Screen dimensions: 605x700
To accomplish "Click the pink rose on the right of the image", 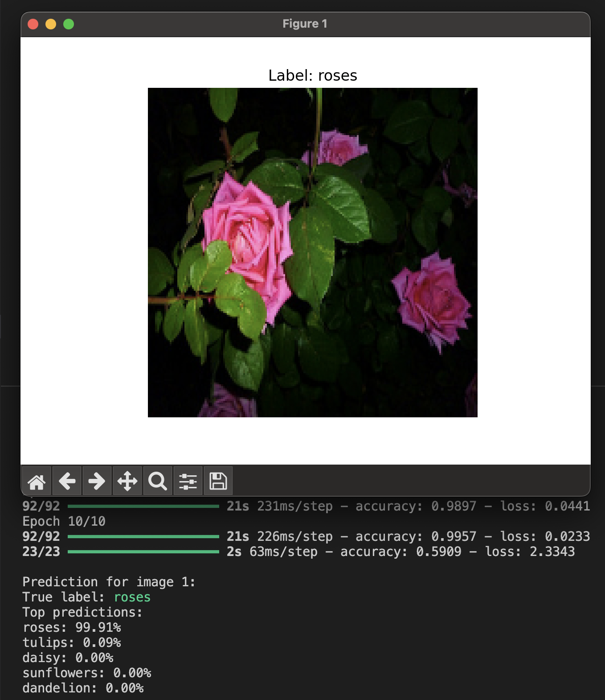I will pyautogui.click(x=432, y=300).
